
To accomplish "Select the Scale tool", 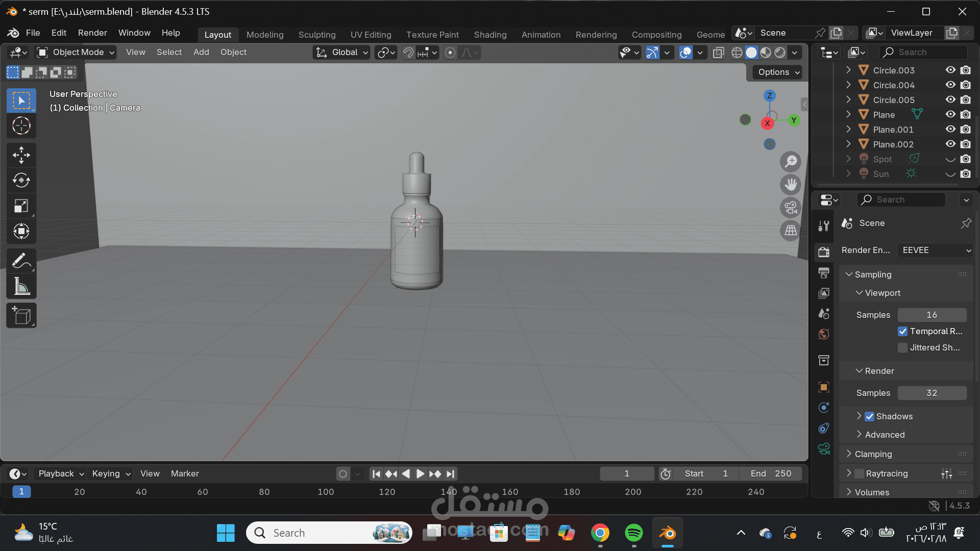I will (x=21, y=206).
